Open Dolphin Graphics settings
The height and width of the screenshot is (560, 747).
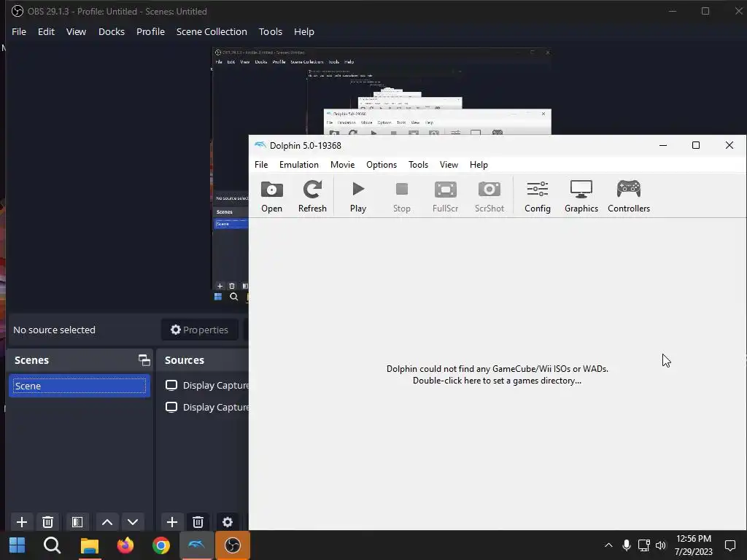click(x=581, y=196)
